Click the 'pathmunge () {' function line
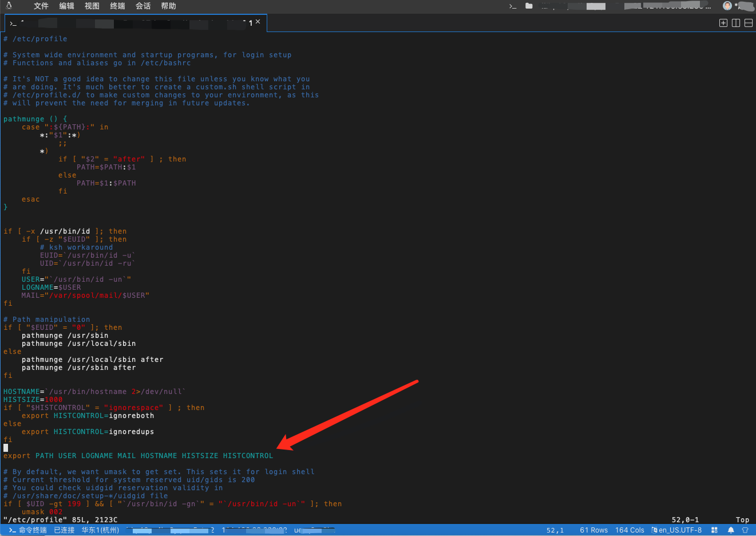The width and height of the screenshot is (756, 536). coord(35,119)
